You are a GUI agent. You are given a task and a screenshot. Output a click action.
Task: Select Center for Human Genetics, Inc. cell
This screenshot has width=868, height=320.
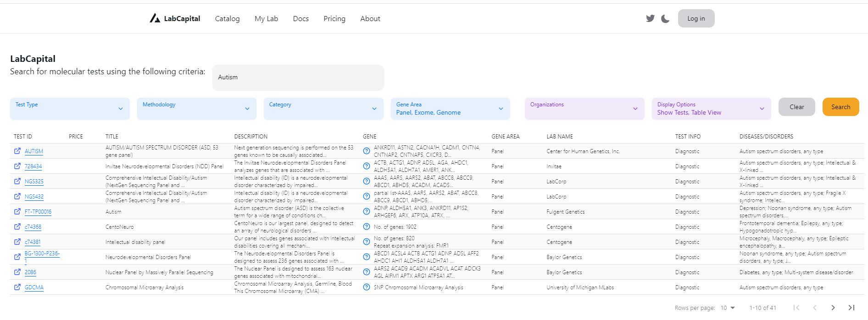click(583, 151)
